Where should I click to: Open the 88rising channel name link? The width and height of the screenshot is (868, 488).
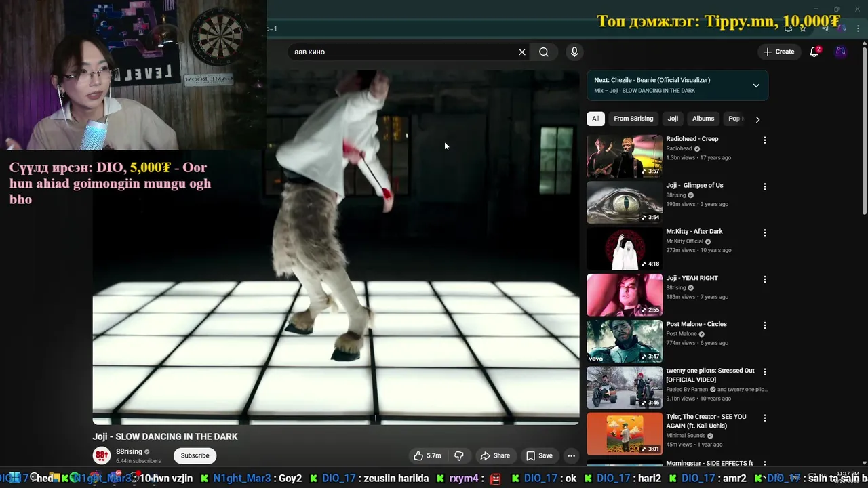pos(129,451)
